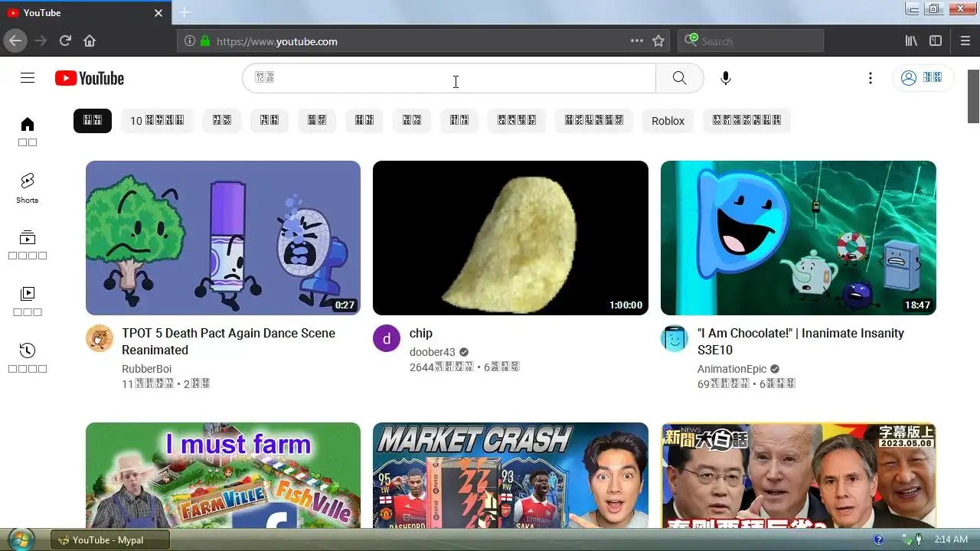The image size is (980, 551).
Task: Click title TPOT 5 Death Pact Again
Action: pos(228,341)
